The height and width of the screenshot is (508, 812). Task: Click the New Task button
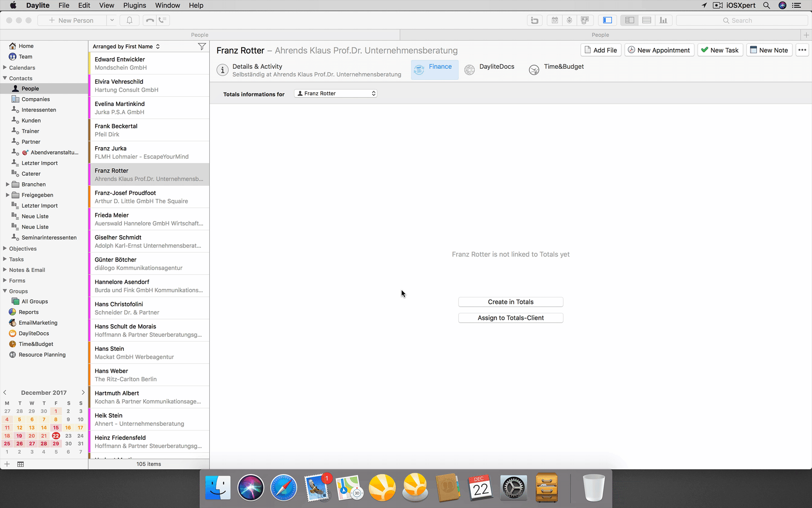point(720,50)
